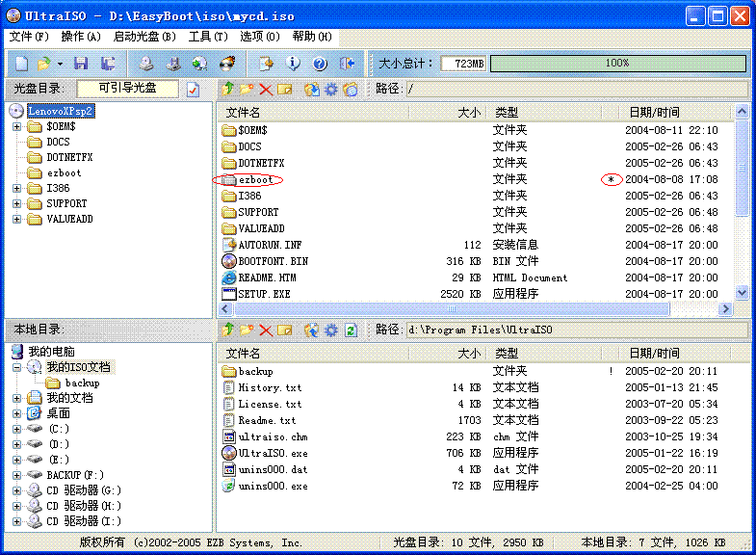
Task: Open the 工具(T) menu
Action: (208, 37)
